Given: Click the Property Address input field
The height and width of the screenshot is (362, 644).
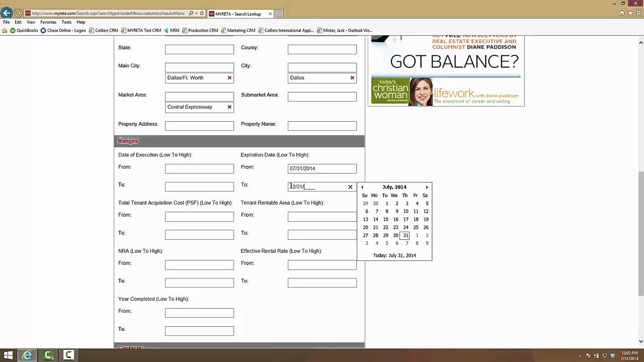Looking at the screenshot, I should click(199, 126).
